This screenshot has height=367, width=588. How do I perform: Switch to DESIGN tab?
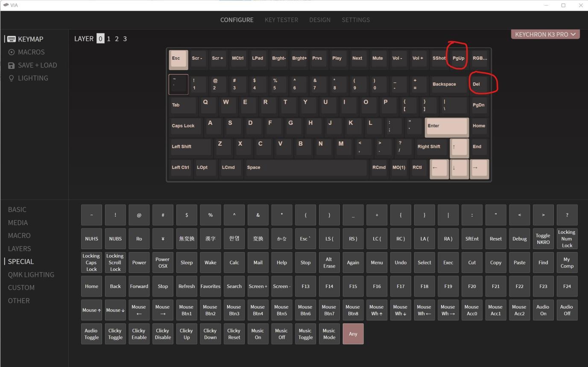coord(320,20)
